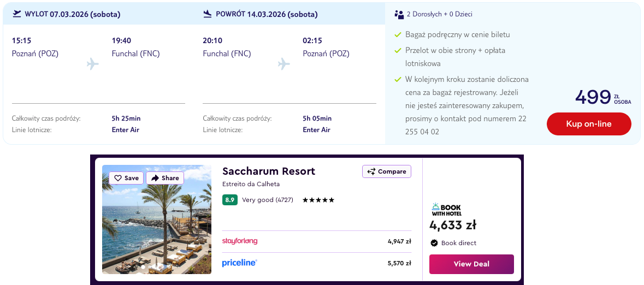
Task: Open the Saccharum Resort hotel title
Action: pos(269,171)
